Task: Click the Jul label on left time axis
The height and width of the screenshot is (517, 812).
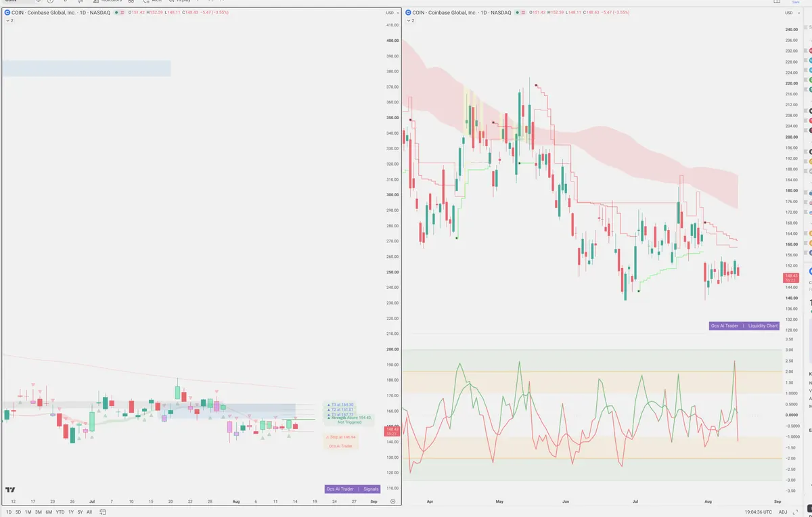Action: [x=92, y=501]
